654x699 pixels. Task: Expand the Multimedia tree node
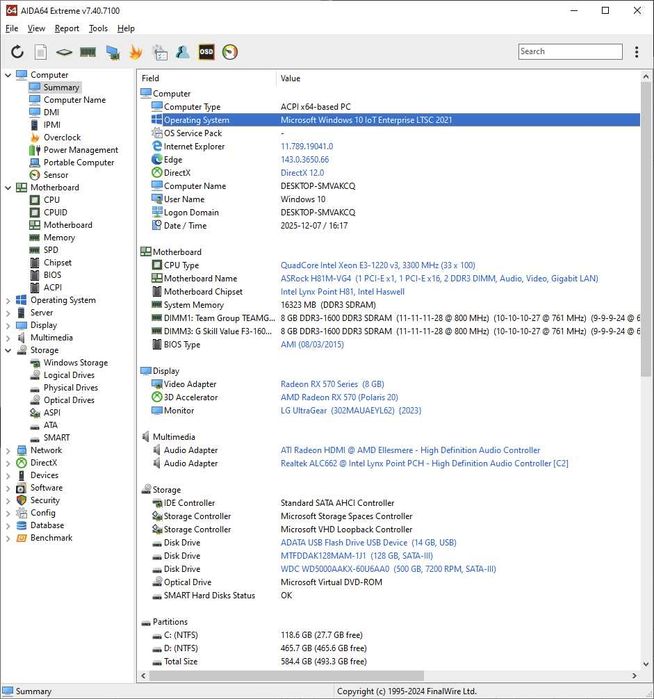[x=8, y=337]
